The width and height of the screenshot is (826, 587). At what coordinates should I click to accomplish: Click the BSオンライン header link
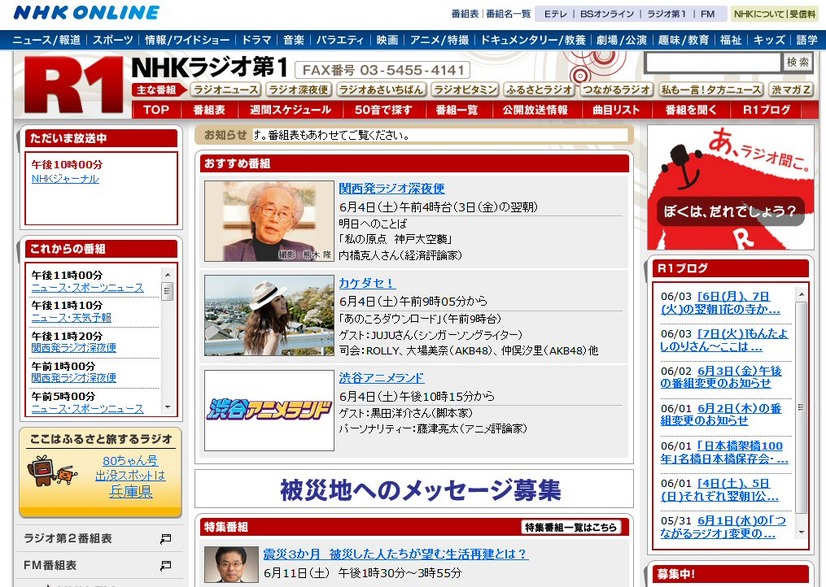(x=607, y=14)
